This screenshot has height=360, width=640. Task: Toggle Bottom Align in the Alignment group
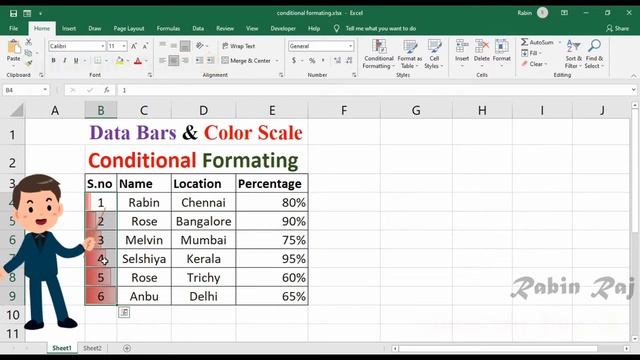point(185,46)
